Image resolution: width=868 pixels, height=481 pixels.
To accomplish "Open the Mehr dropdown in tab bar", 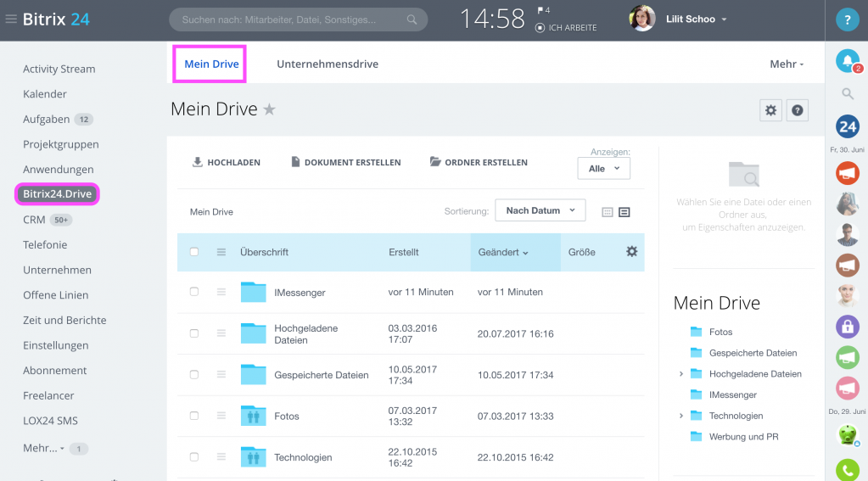I will point(786,64).
